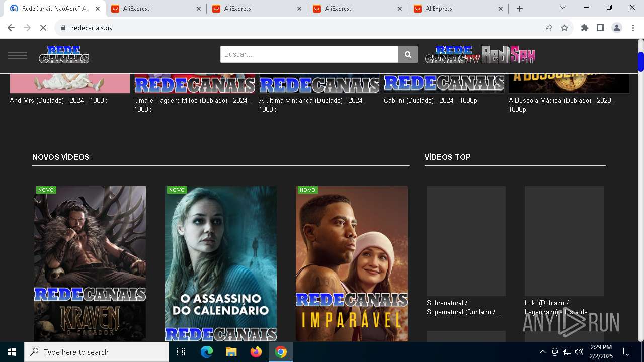Click the address bar URL redecanais.ps
Image resolution: width=644 pixels, height=362 pixels.
pyautogui.click(x=92, y=28)
